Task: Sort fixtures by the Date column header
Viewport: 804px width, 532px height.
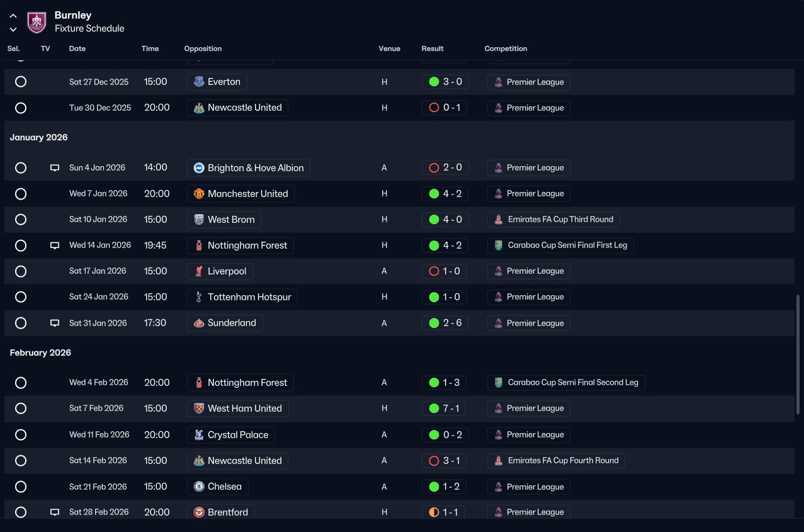Action: (x=77, y=48)
